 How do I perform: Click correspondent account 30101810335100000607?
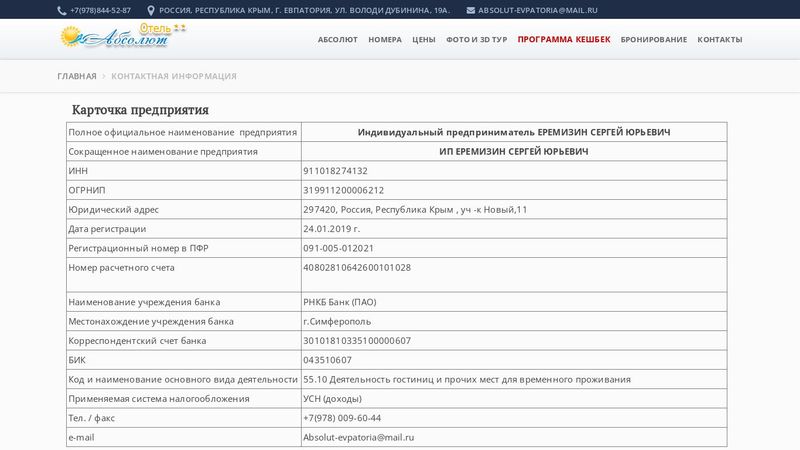coord(357,341)
